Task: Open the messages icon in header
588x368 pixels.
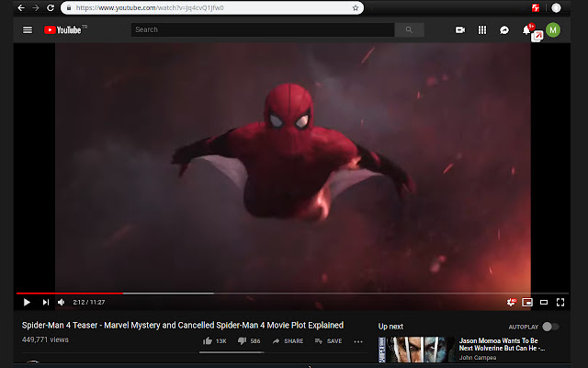Action: (504, 29)
